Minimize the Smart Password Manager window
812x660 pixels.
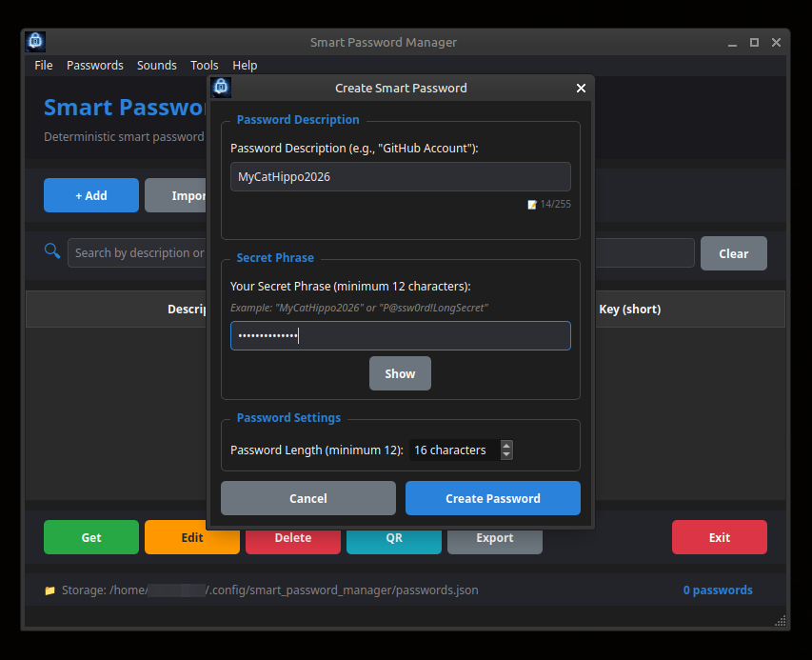732,43
